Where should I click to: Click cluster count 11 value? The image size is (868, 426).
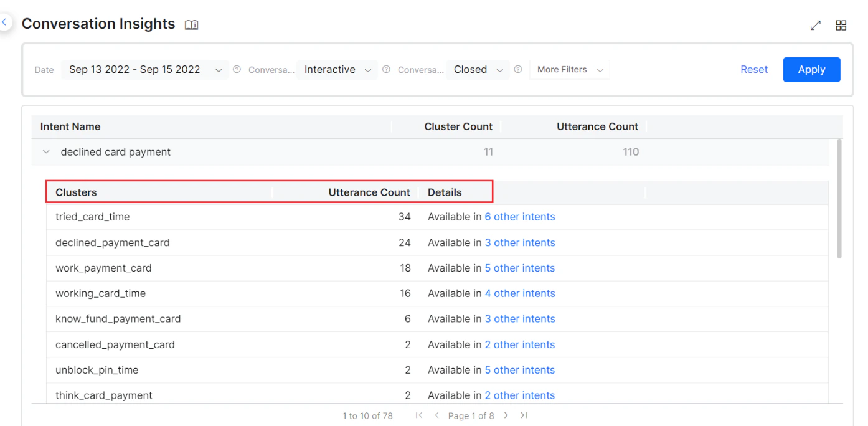pos(488,152)
